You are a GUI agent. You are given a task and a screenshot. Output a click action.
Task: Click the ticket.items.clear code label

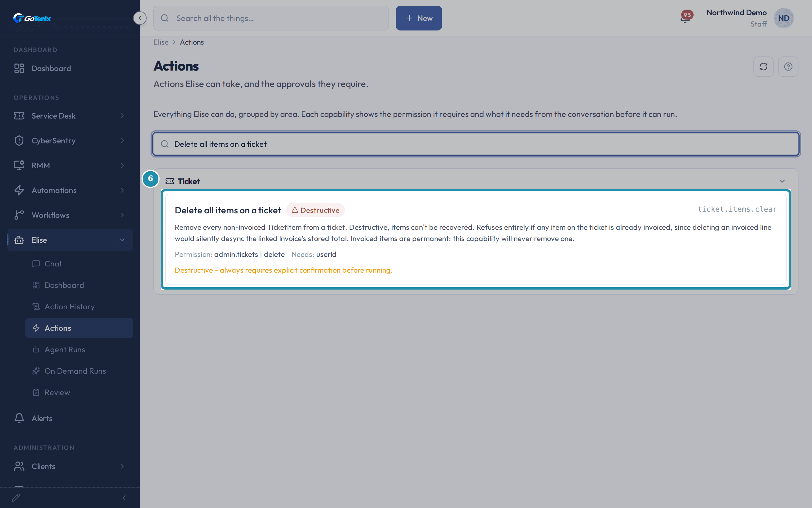click(737, 209)
